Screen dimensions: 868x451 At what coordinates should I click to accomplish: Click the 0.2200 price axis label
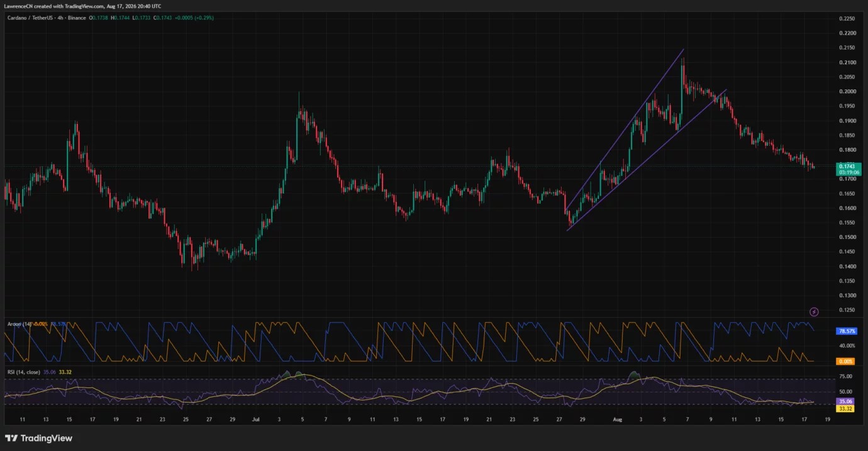pos(847,33)
